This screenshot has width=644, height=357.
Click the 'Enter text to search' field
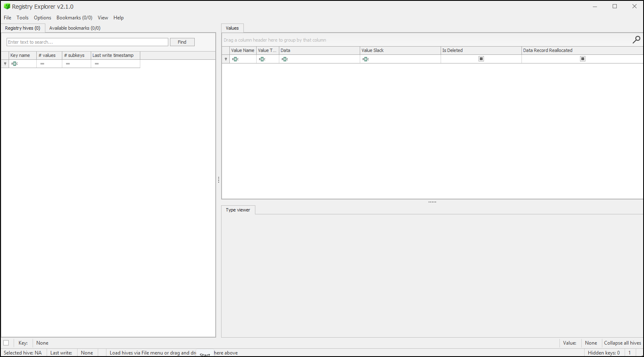(87, 42)
